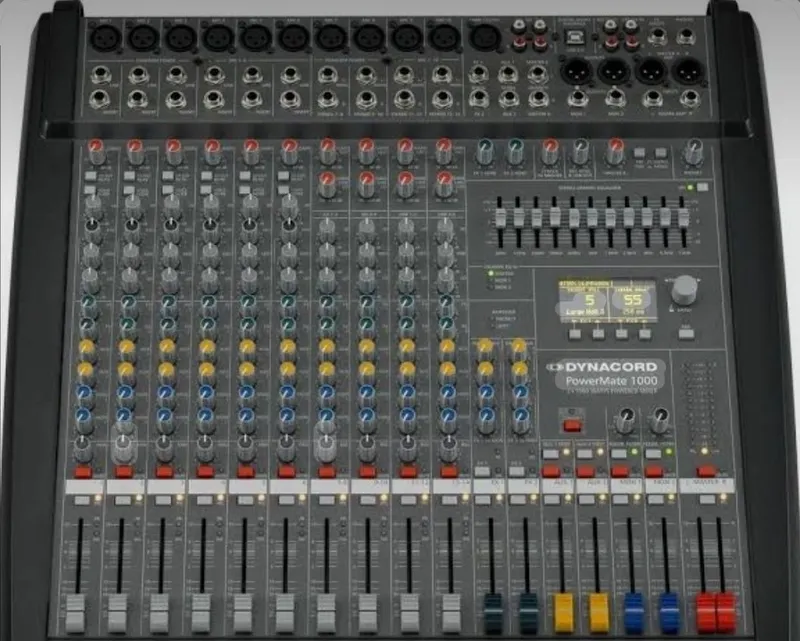Viewport: 800px width, 641px height.
Task: Click the leftmost green knob in the master section
Action: point(485,150)
